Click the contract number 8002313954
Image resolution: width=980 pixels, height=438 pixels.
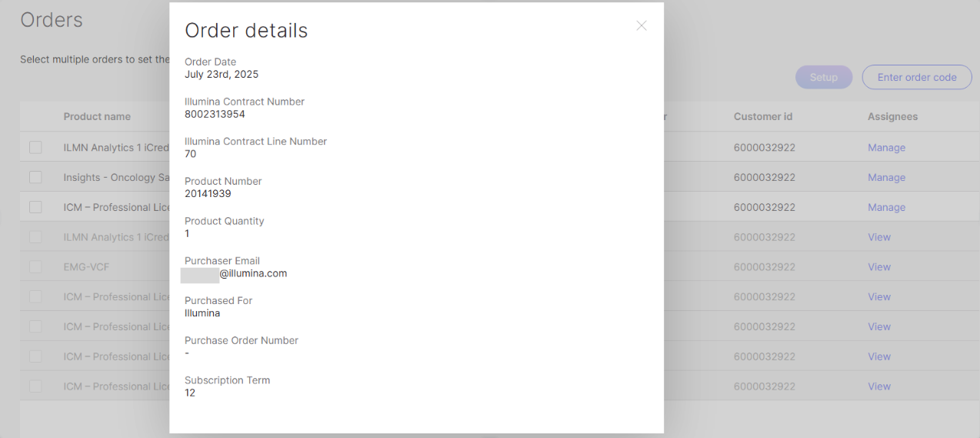coord(215,114)
